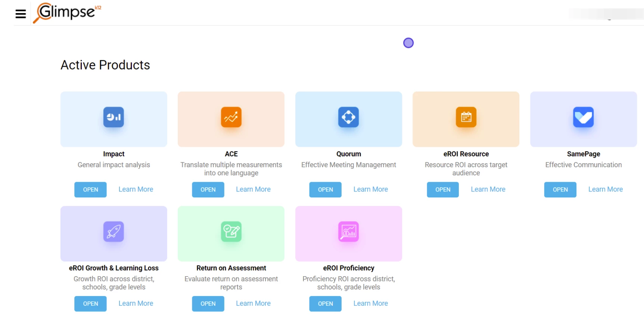Click 'Resource ROI across target audience' text
The image size is (644, 320).
click(x=466, y=169)
